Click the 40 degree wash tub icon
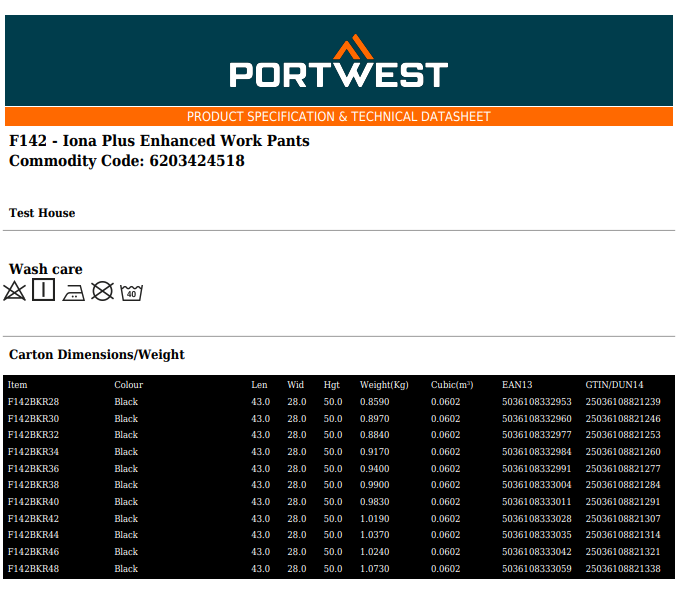 132,292
